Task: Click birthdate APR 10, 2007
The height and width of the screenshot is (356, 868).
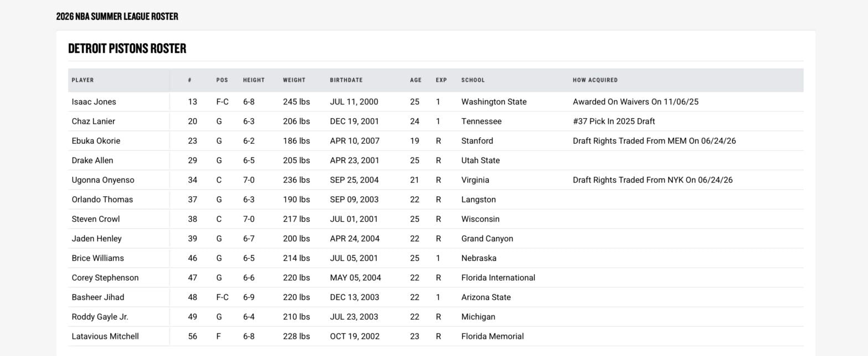Action: point(355,141)
